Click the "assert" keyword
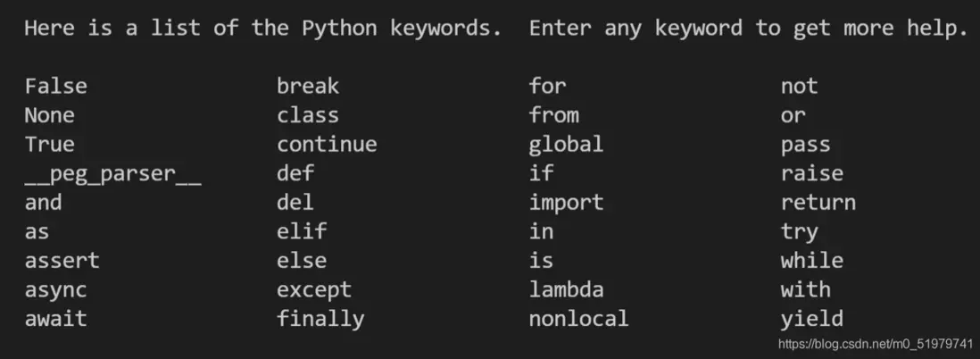This screenshot has height=359, width=980. (62, 261)
